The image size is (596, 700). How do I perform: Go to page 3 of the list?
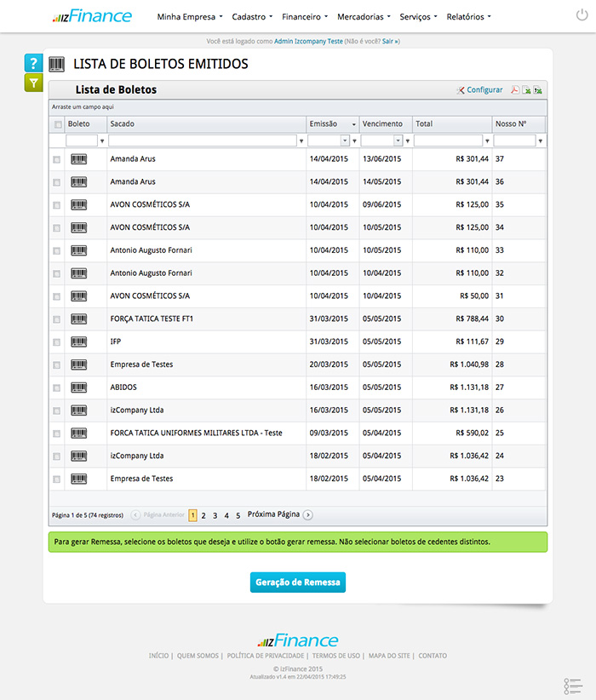[215, 515]
